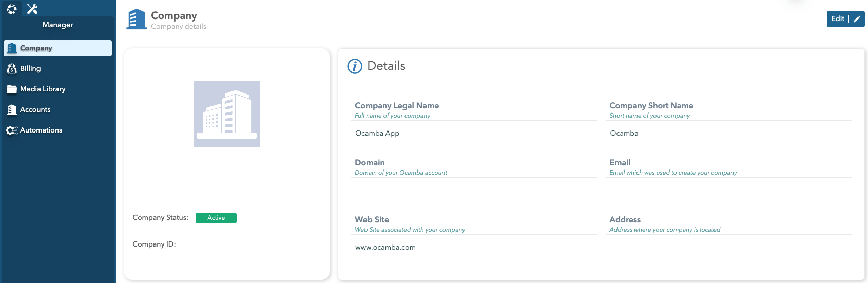Click the Details info circle icon

coord(355,66)
